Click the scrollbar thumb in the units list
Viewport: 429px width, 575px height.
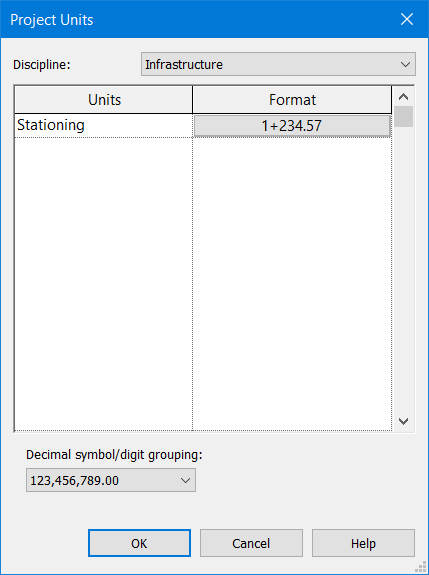(x=403, y=116)
